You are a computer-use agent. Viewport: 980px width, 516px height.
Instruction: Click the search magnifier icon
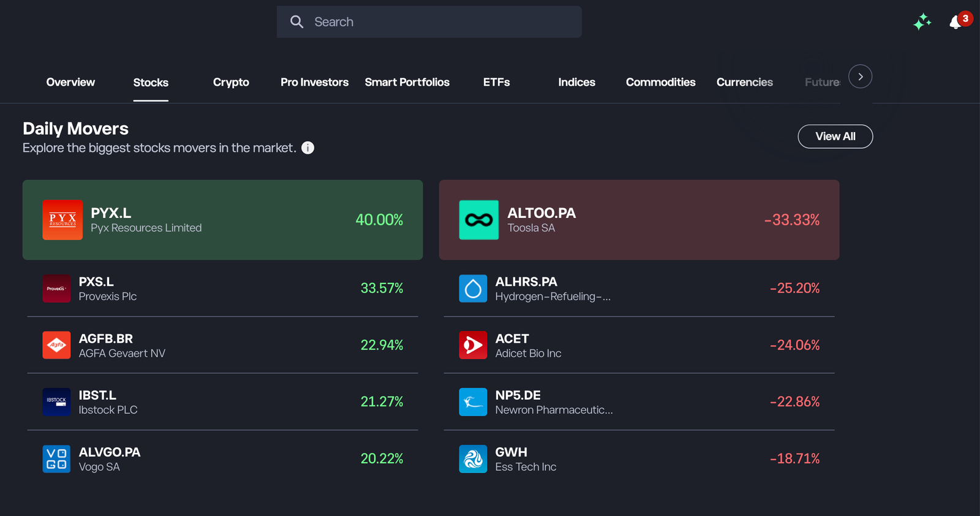pos(297,22)
